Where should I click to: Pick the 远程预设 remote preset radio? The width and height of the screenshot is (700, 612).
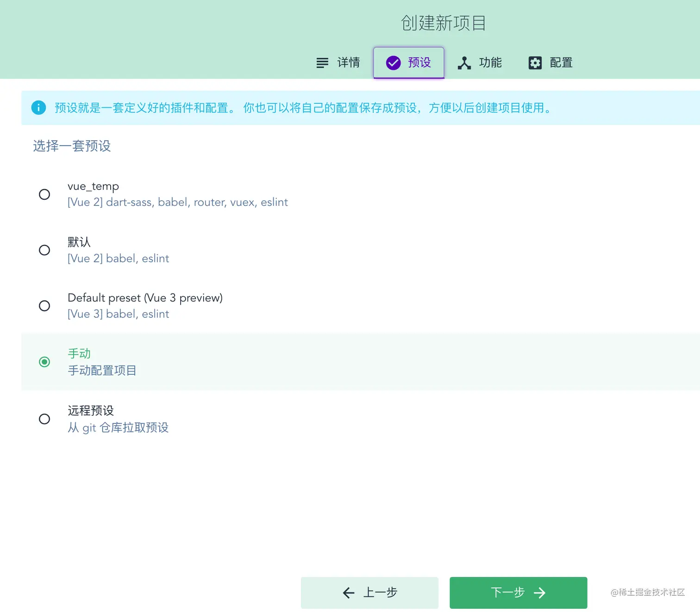tap(44, 419)
